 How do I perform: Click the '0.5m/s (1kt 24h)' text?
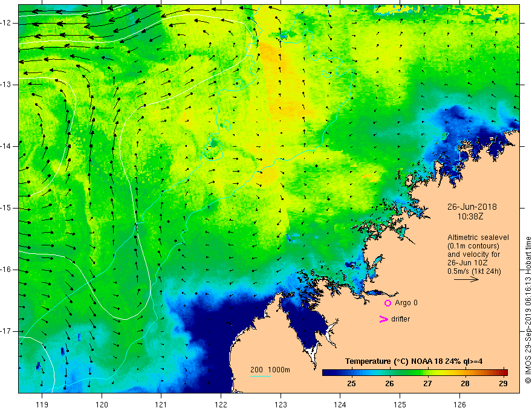[474, 271]
